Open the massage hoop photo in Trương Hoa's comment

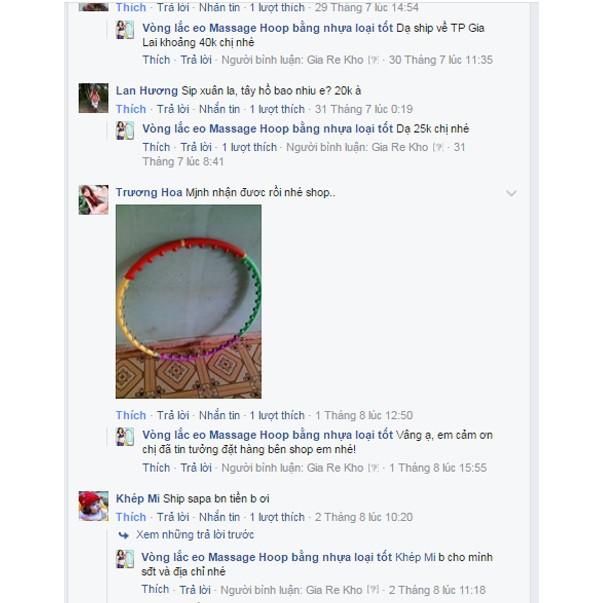pos(188,302)
